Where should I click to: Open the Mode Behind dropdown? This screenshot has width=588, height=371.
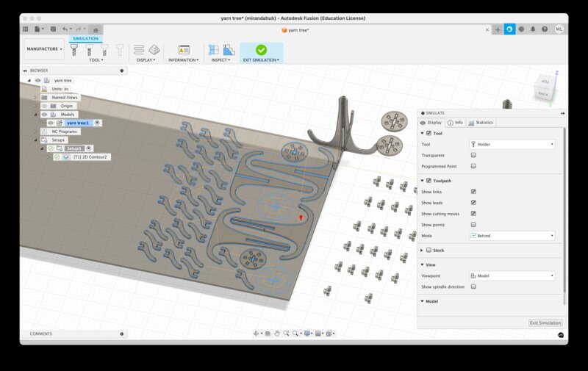[512, 236]
